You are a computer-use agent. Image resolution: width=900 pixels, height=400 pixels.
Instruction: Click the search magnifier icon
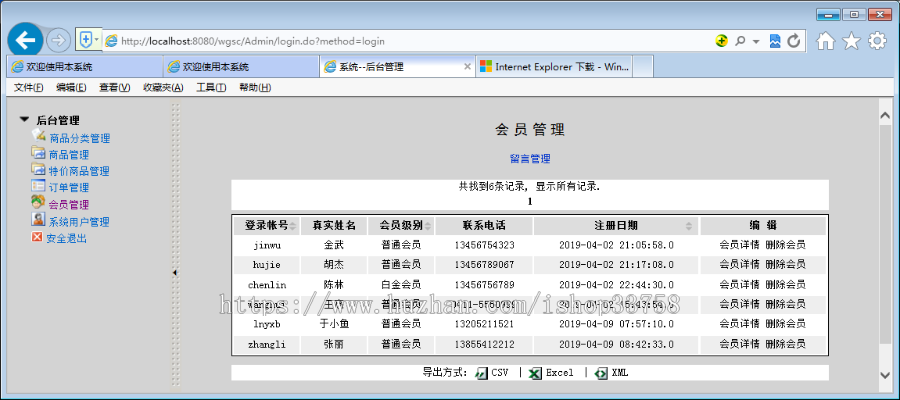pos(740,41)
